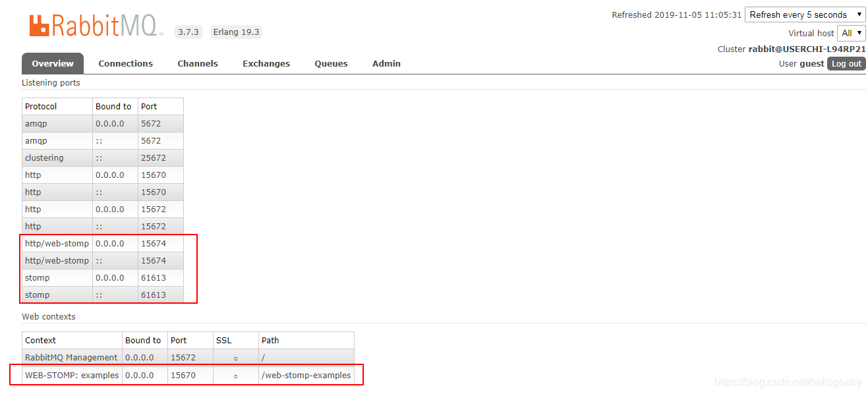Select the Overview tab
The width and height of the screenshot is (868, 394).
pyautogui.click(x=52, y=63)
